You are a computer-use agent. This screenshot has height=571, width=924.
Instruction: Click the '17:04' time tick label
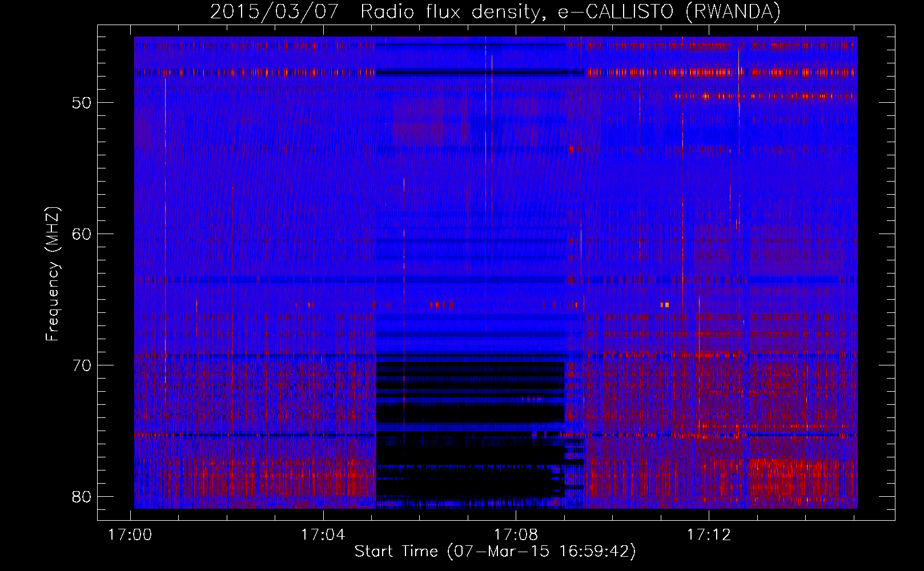pyautogui.click(x=323, y=534)
